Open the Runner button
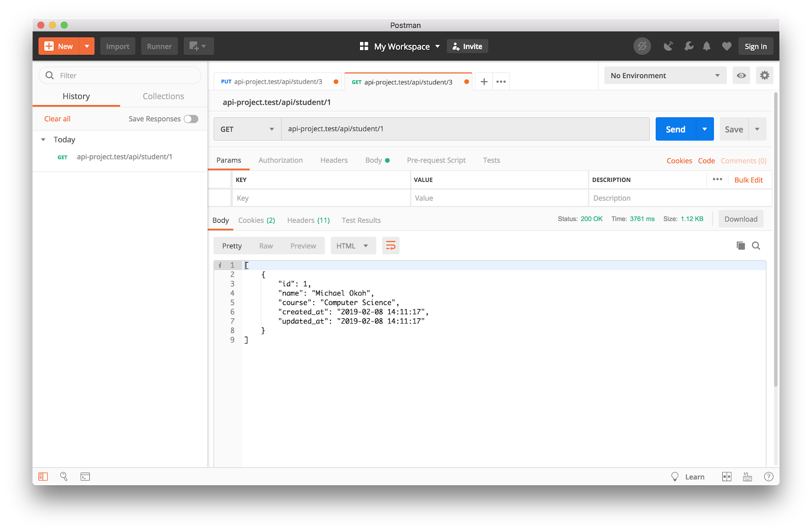Screen dimensions: 812x532 [x=159, y=46]
